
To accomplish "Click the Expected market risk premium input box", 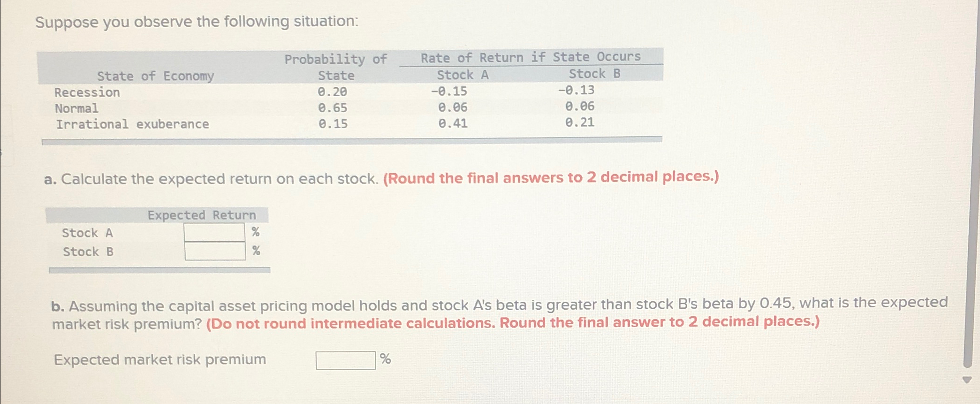I will coord(345,359).
